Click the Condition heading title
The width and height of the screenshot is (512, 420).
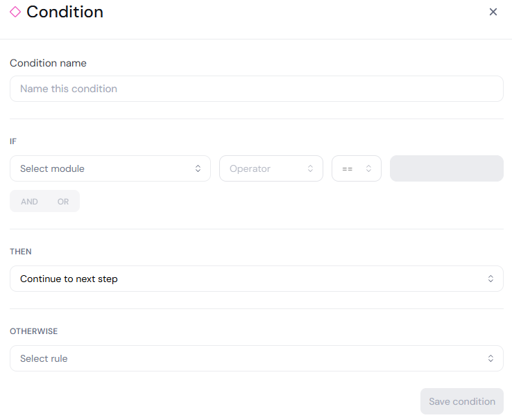65,12
